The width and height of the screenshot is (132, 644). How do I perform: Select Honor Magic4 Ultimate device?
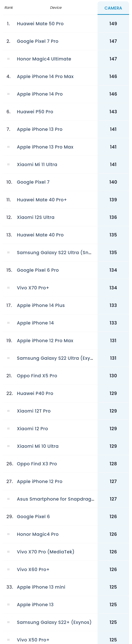44,59
